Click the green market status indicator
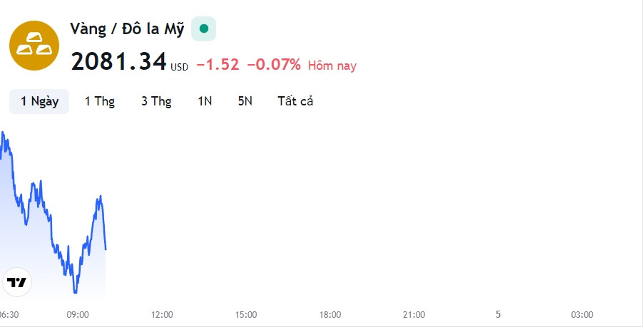This screenshot has height=332, width=644. pos(204,28)
